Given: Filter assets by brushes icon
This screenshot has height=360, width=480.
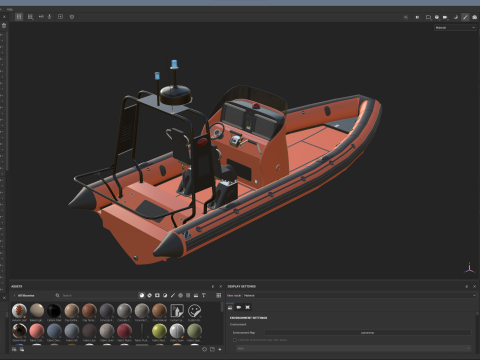Looking at the screenshot, I should [173, 295].
